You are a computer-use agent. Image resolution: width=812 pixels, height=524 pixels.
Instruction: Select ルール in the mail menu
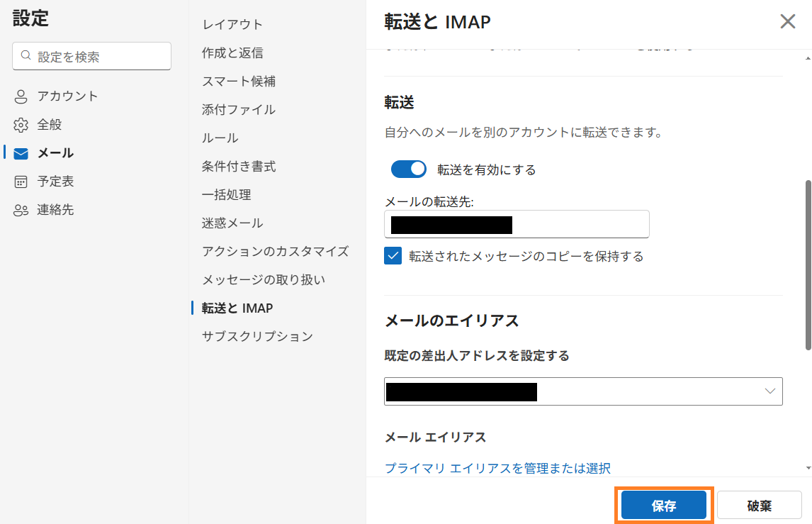coord(220,138)
